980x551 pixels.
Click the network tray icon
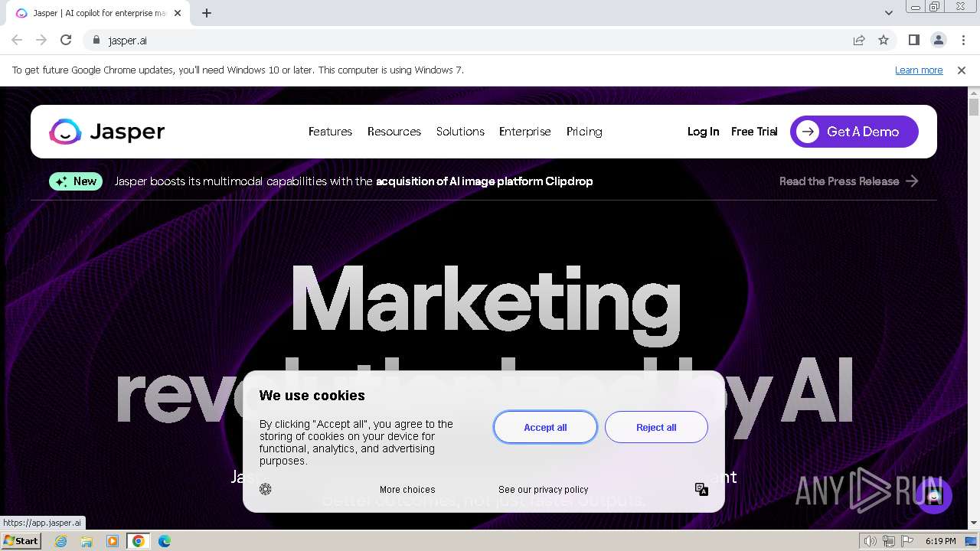point(889,541)
